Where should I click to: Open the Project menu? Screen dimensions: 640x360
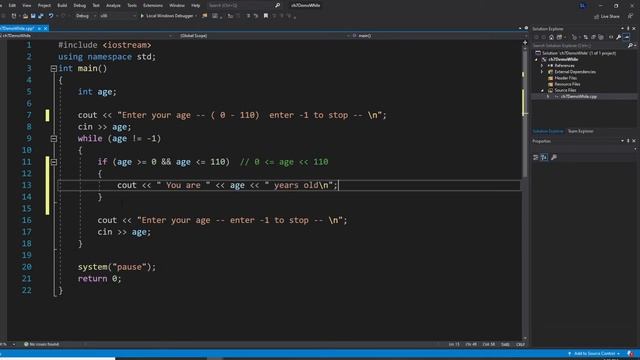pos(44,5)
